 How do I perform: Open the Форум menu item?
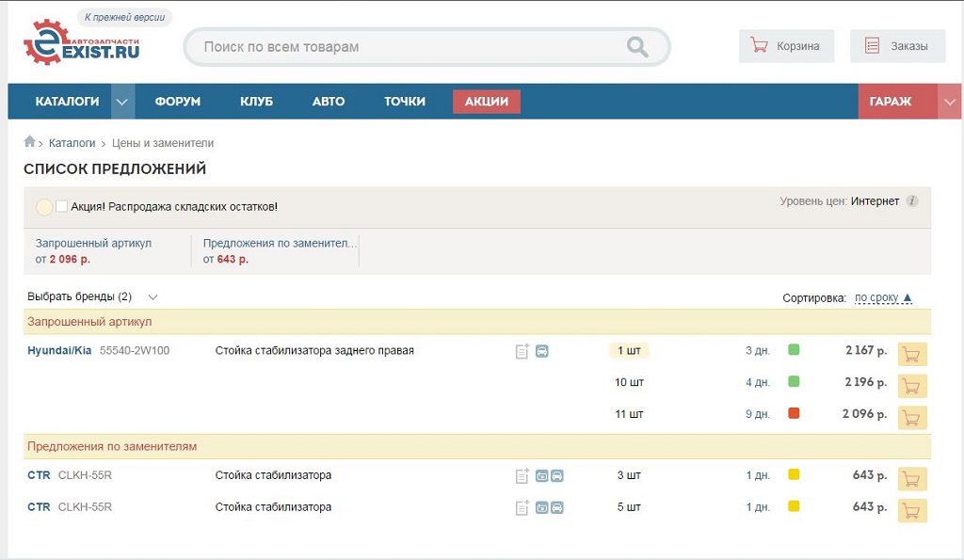click(177, 102)
